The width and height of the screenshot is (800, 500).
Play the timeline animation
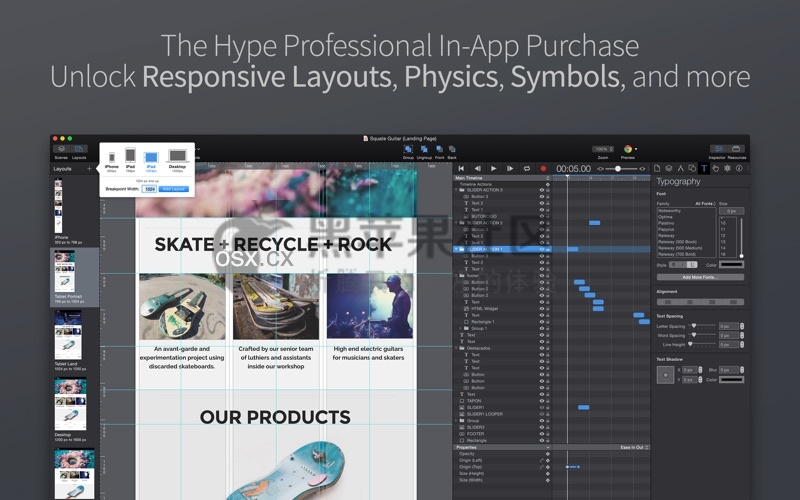(x=493, y=168)
